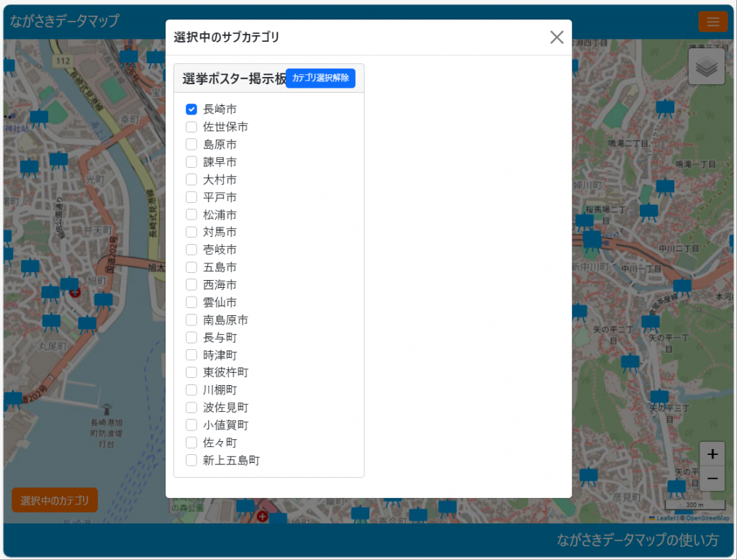Image resolution: width=737 pixels, height=560 pixels.
Task: Check the 長与町 checkbox
Action: click(191, 338)
